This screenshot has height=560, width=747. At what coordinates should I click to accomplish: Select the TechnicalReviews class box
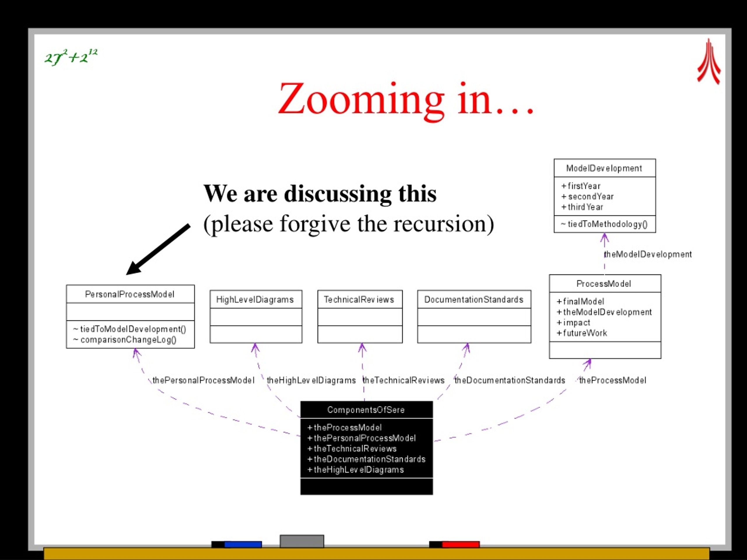click(360, 317)
